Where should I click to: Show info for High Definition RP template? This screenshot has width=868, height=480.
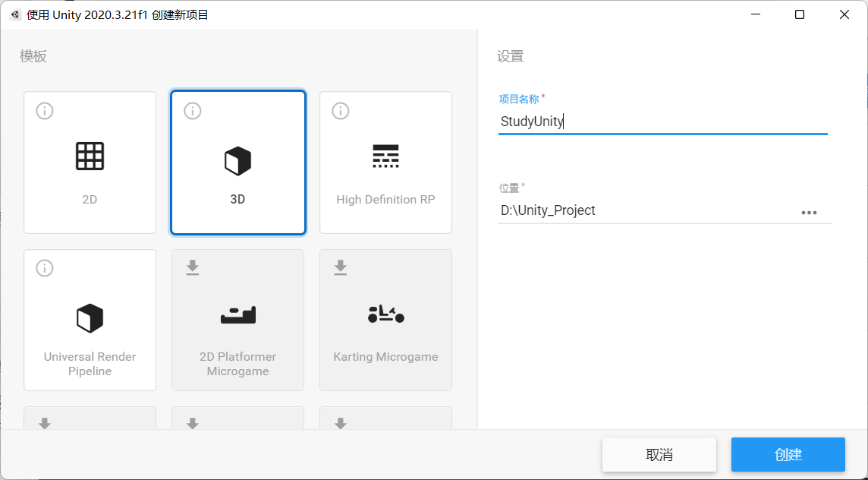[341, 111]
